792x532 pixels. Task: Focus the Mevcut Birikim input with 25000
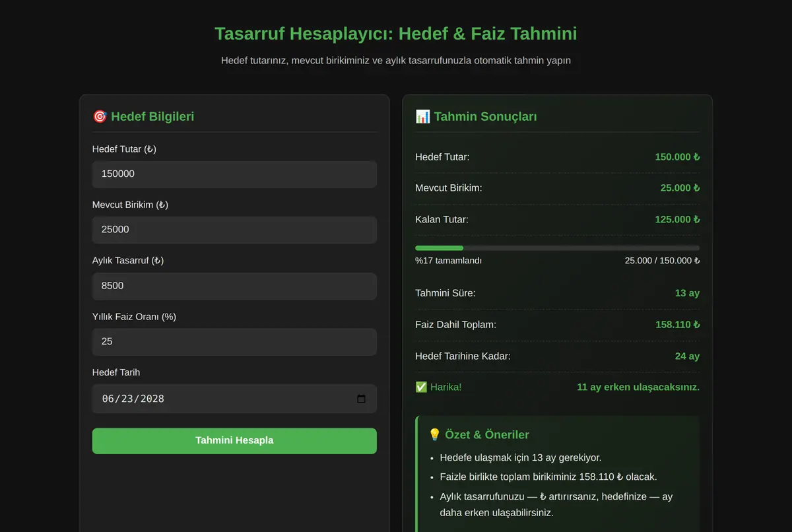coord(234,230)
